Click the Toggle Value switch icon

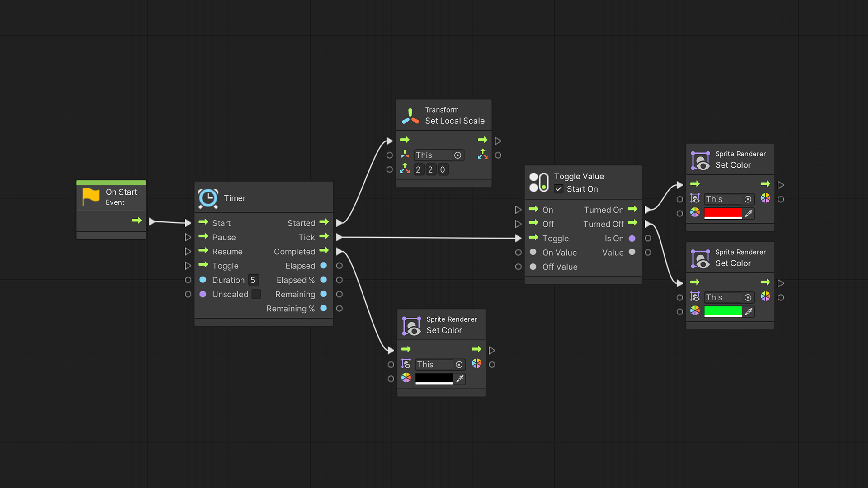click(538, 182)
